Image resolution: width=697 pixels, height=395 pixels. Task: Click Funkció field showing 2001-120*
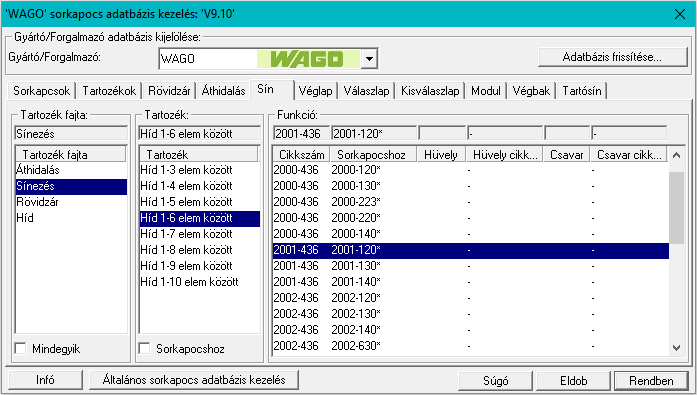tap(374, 133)
